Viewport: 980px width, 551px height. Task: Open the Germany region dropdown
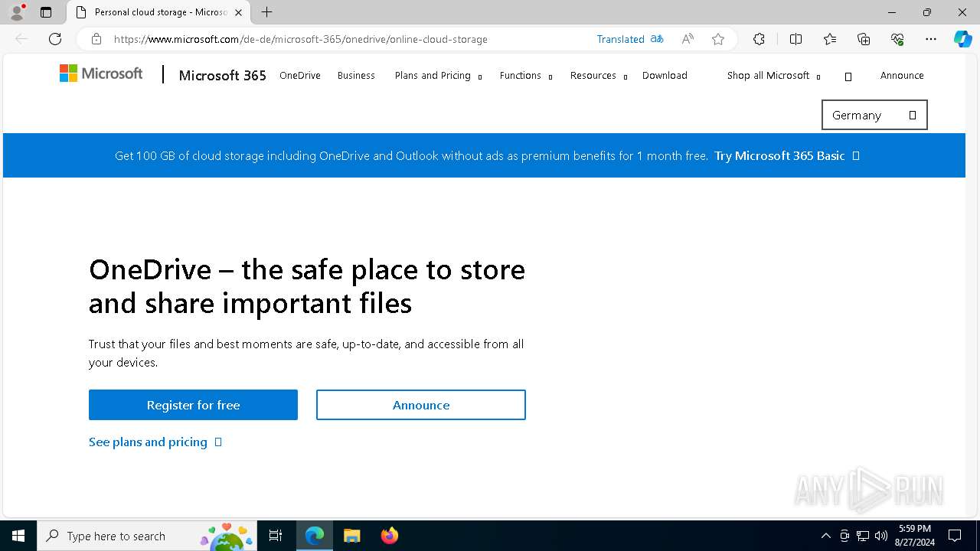tap(874, 115)
